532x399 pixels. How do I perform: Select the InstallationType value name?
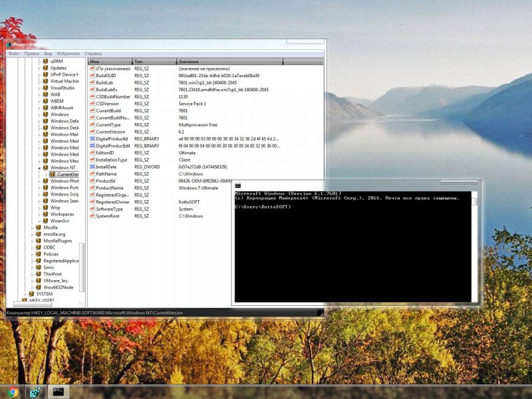pos(111,160)
